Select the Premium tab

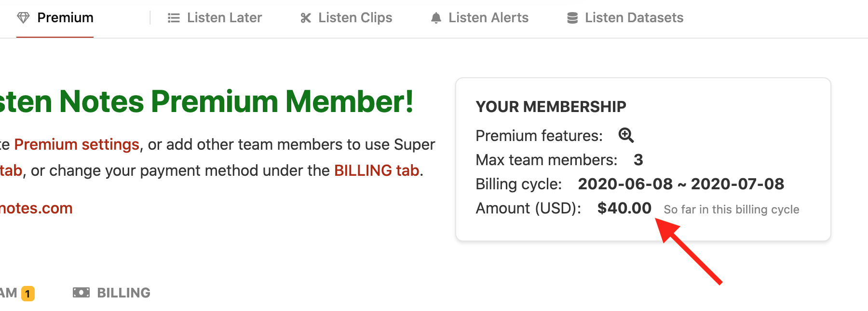click(66, 17)
